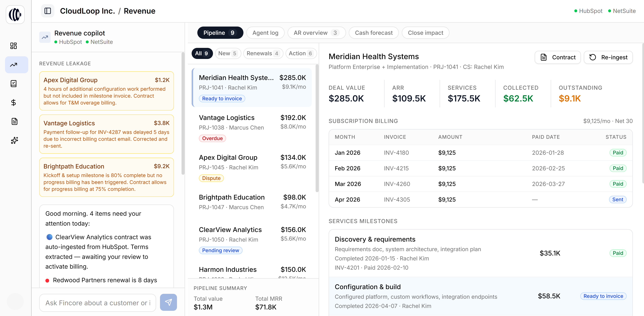Click the Pending review badge on ClearView
This screenshot has height=316, width=644.
point(221,250)
